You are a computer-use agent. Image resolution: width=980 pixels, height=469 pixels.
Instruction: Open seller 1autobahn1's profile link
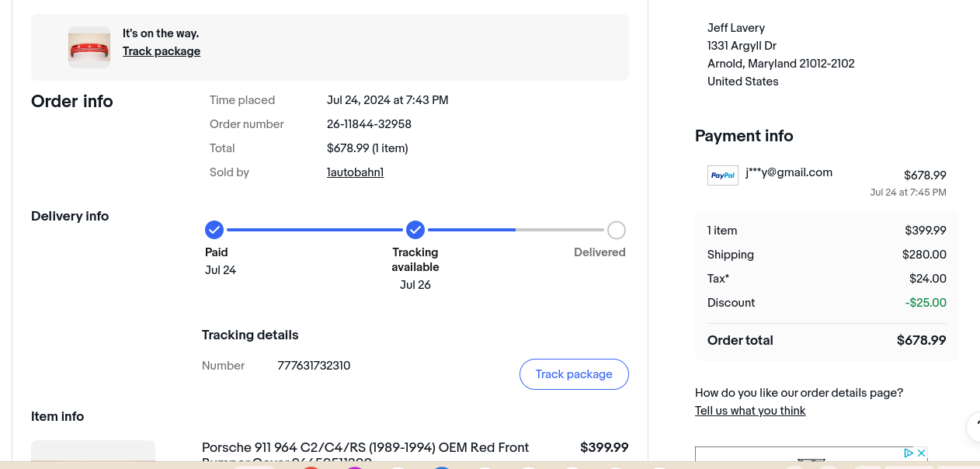pyautogui.click(x=355, y=172)
